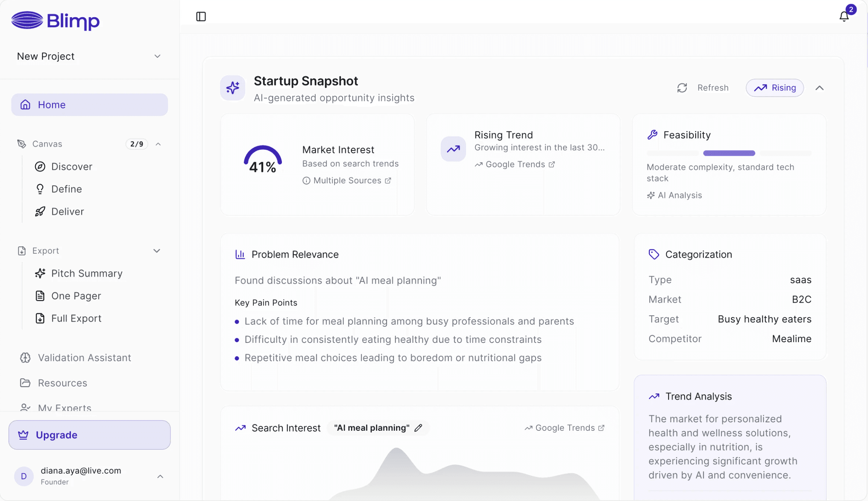868x501 pixels.
Task: Click the Categorization tag icon
Action: click(x=653, y=254)
